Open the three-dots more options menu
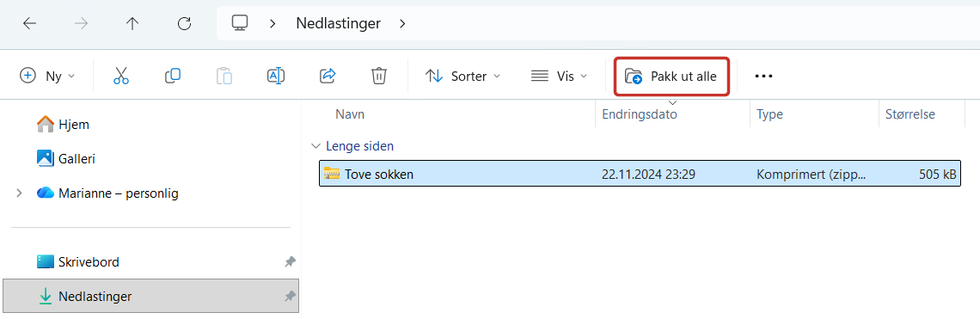Screen dimensions: 980x319 click(763, 77)
